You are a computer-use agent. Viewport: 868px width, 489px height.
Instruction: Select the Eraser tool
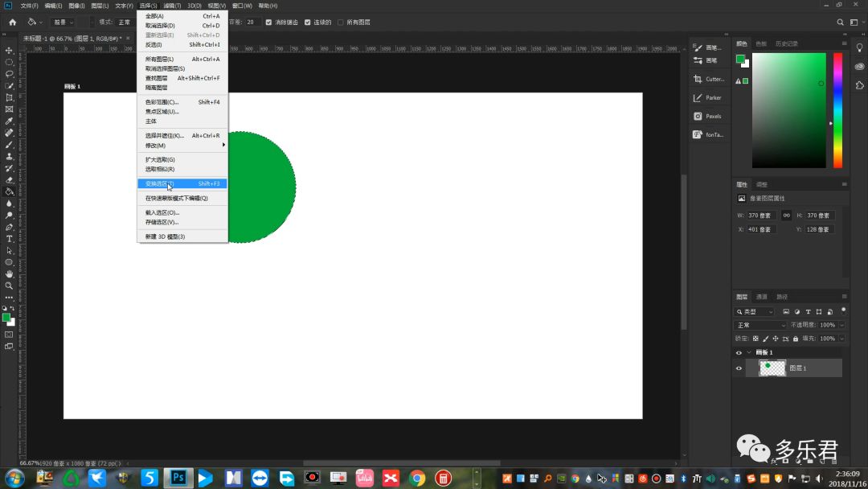(9, 180)
